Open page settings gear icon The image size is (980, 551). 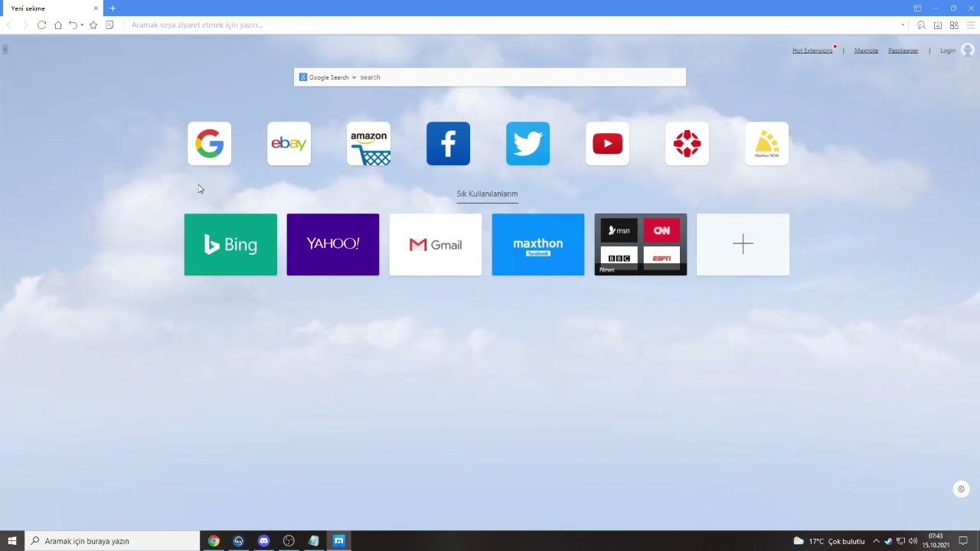click(962, 489)
